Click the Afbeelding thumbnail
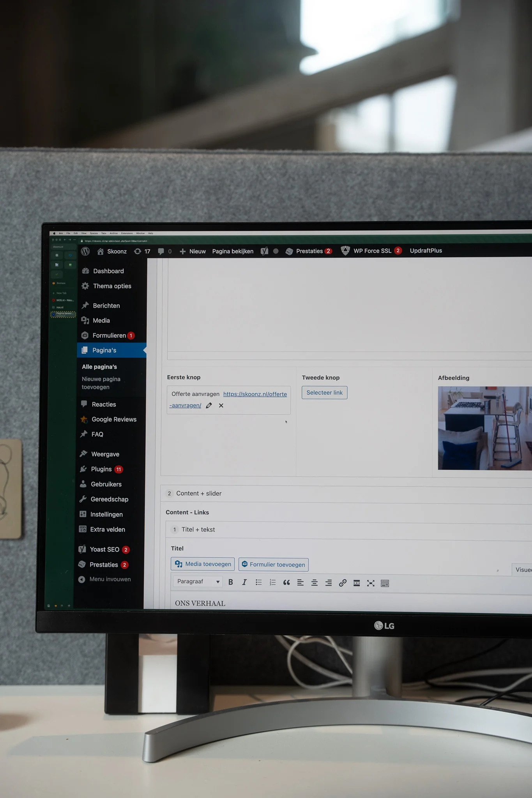532x798 pixels. (484, 428)
